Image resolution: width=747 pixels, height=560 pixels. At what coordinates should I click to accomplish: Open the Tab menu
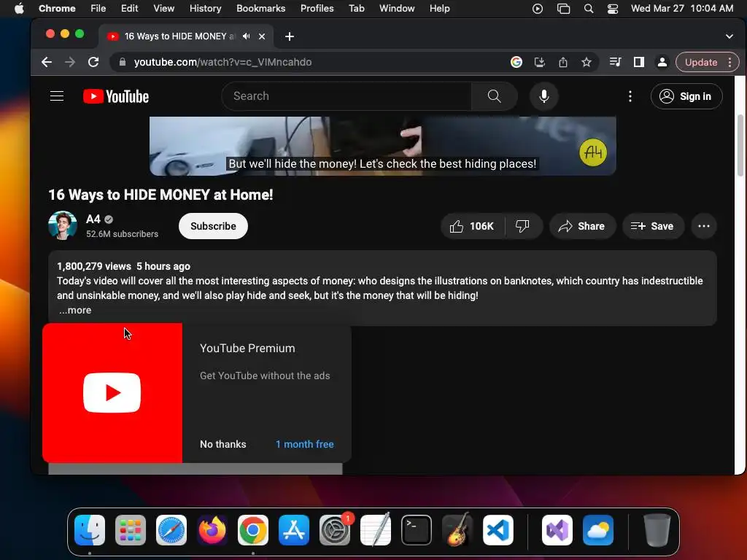(356, 8)
